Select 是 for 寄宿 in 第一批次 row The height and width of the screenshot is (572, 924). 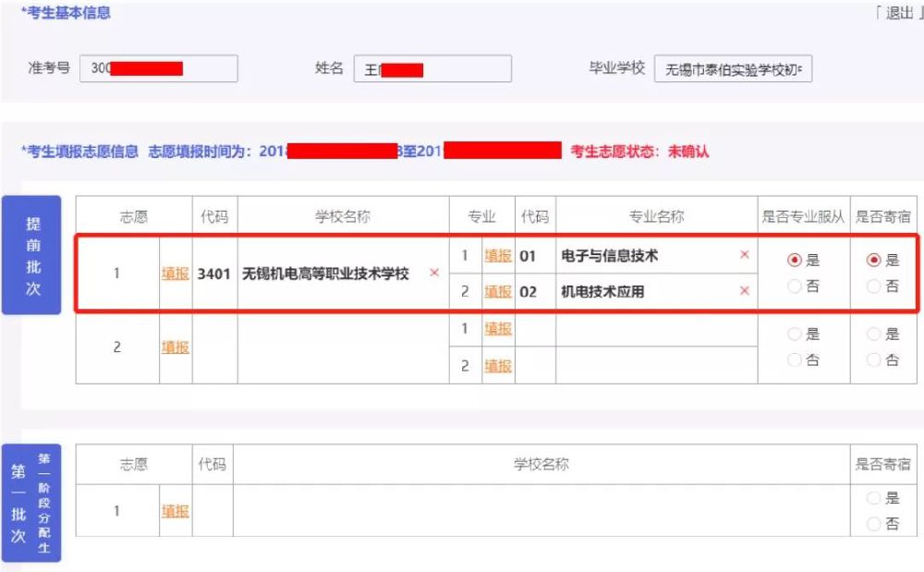[874, 498]
